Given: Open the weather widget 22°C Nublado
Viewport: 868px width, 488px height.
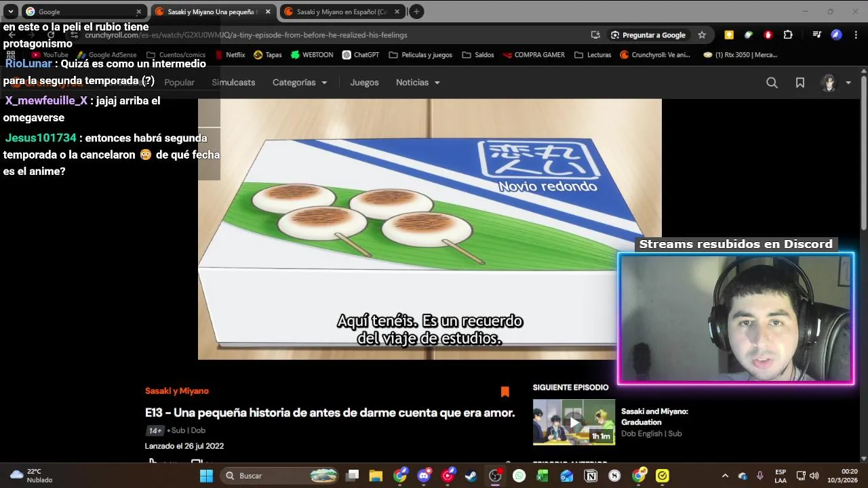Looking at the screenshot, I should click(31, 476).
